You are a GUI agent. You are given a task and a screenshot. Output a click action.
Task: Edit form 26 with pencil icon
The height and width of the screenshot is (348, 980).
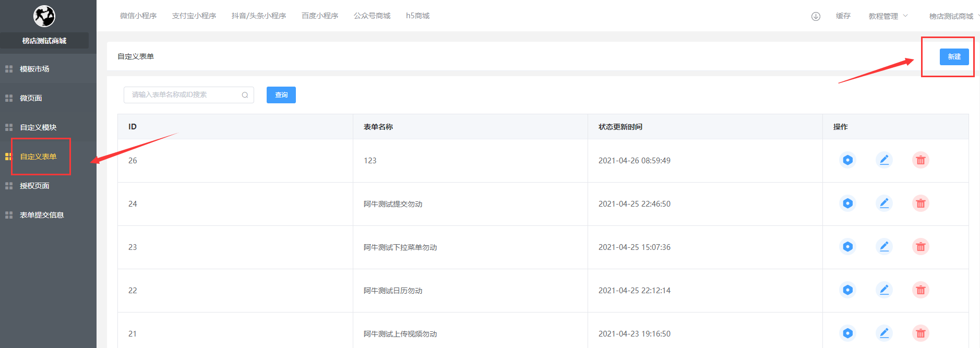coord(884,160)
